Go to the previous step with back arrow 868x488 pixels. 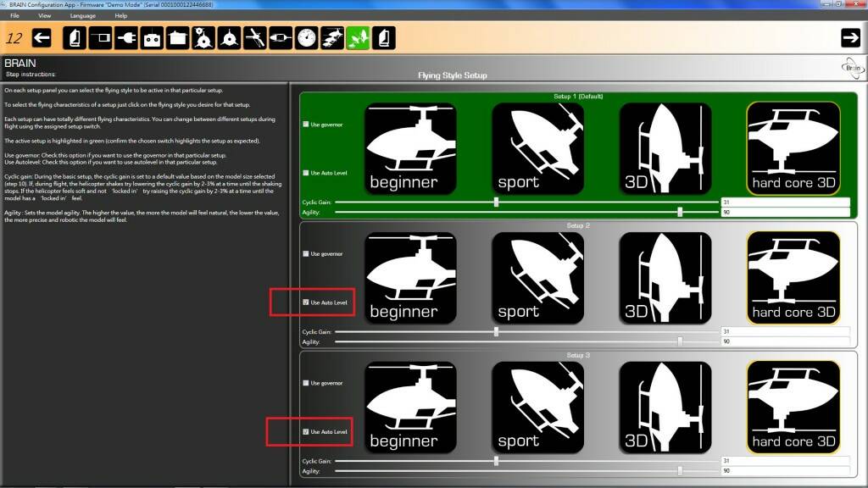[42, 38]
